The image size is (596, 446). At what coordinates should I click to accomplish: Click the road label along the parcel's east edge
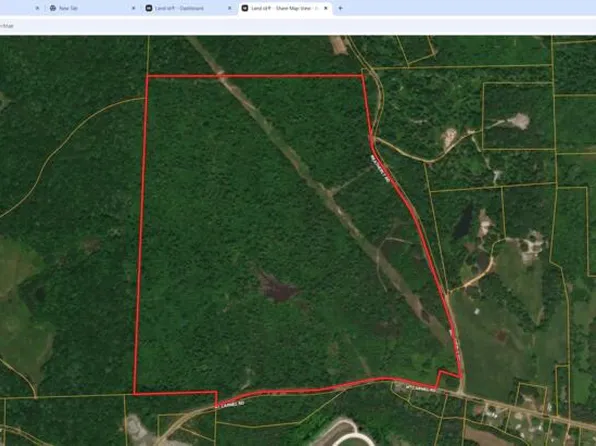point(380,168)
